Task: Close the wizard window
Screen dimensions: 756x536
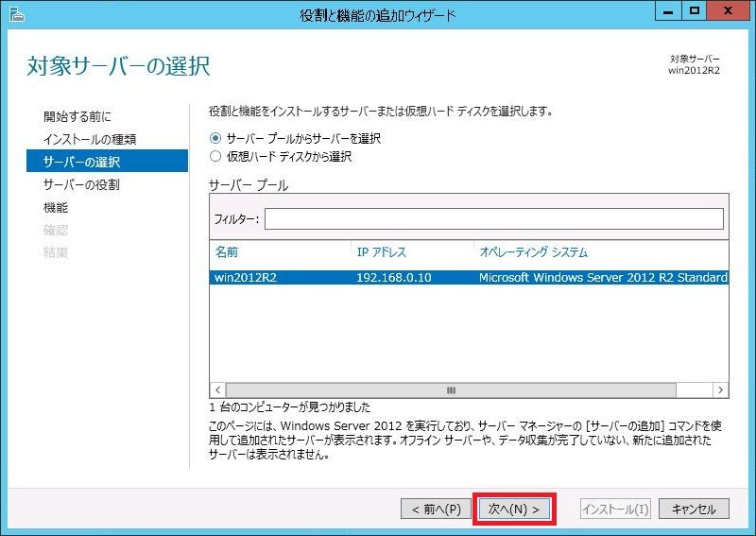Action: [x=728, y=11]
